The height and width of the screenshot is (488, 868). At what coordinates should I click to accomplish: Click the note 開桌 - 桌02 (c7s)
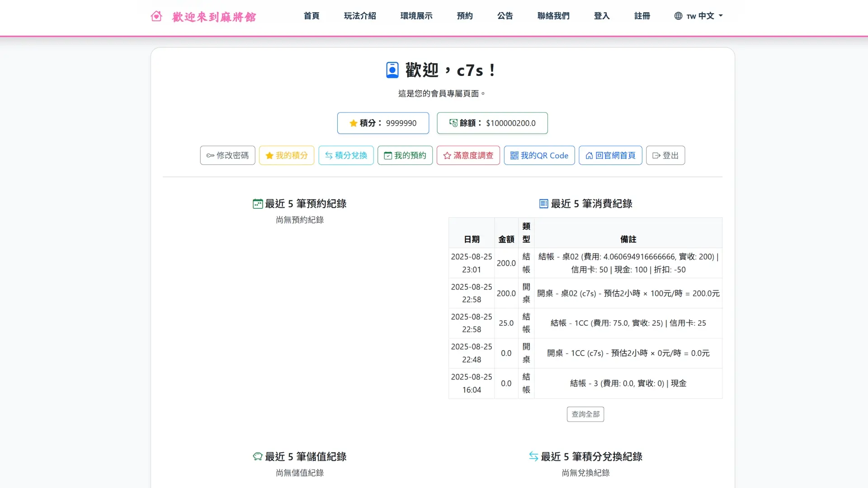(x=628, y=293)
